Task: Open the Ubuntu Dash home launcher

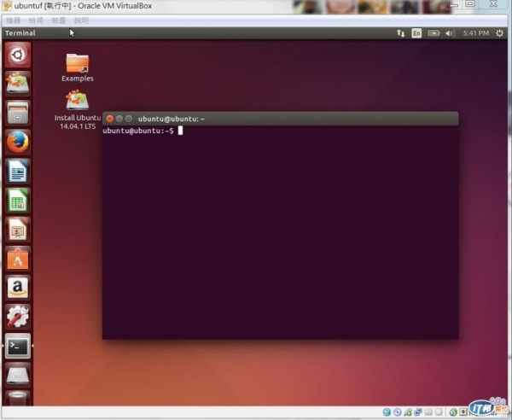Action: pyautogui.click(x=18, y=55)
